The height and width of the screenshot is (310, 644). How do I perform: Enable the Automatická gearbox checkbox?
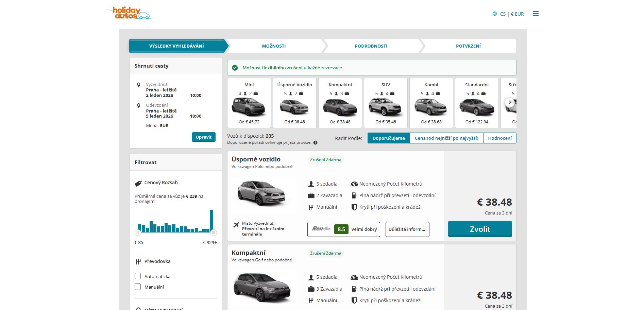(138, 276)
